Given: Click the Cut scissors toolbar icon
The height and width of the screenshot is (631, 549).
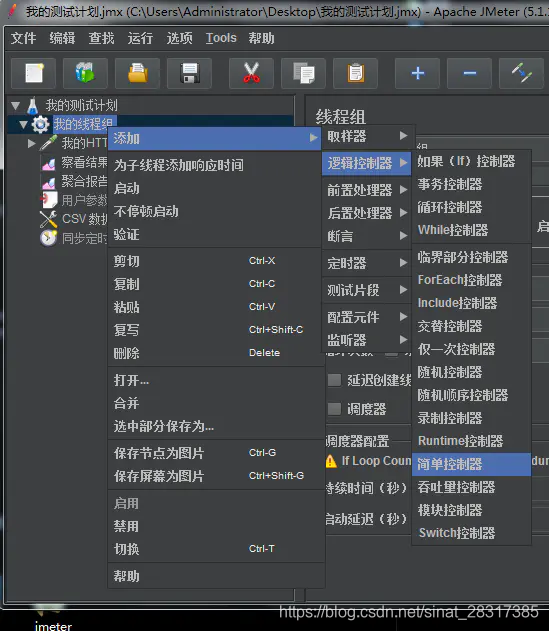Looking at the screenshot, I should (252, 73).
